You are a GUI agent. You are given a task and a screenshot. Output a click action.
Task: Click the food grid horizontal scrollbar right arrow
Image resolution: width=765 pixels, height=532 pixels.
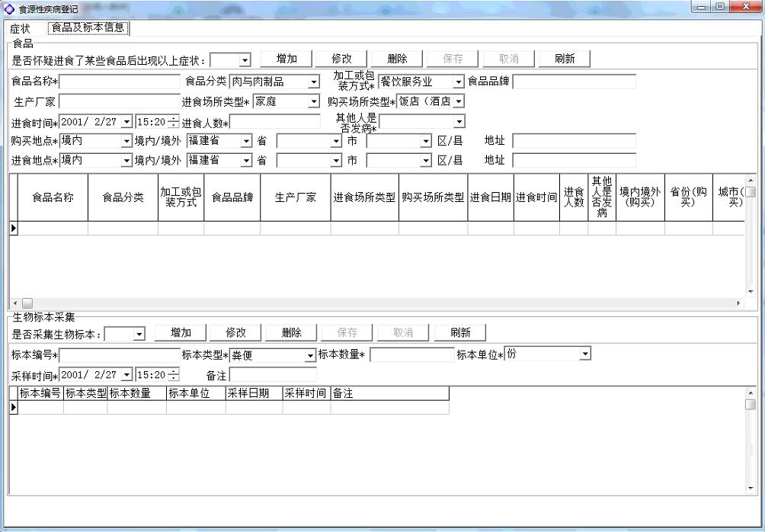(x=738, y=303)
